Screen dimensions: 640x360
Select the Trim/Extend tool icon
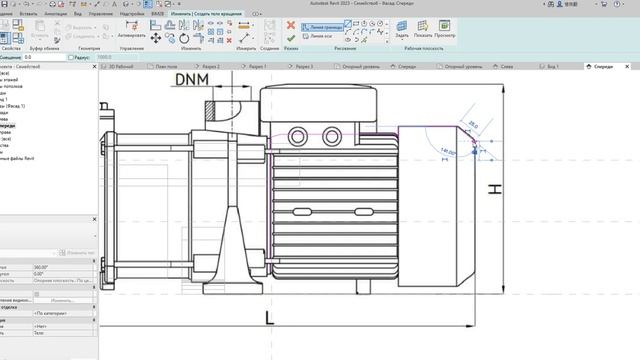pos(198,38)
